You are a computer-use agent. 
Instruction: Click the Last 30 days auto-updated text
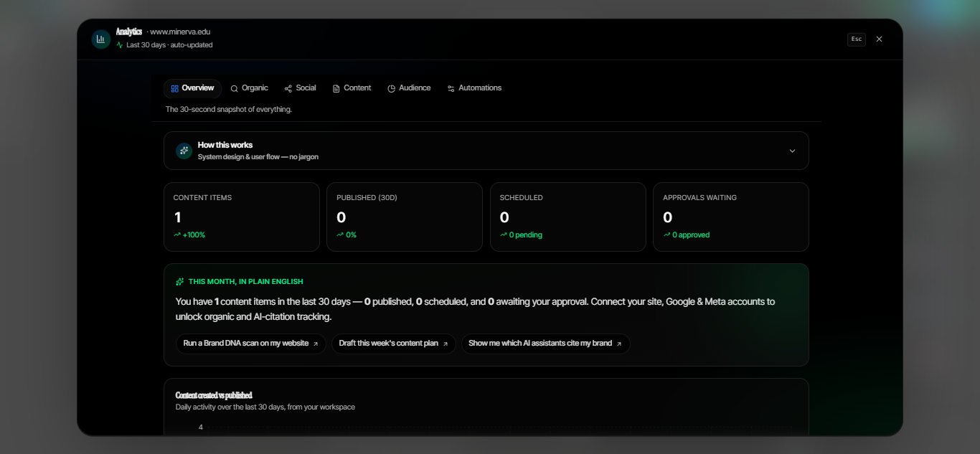pos(169,45)
